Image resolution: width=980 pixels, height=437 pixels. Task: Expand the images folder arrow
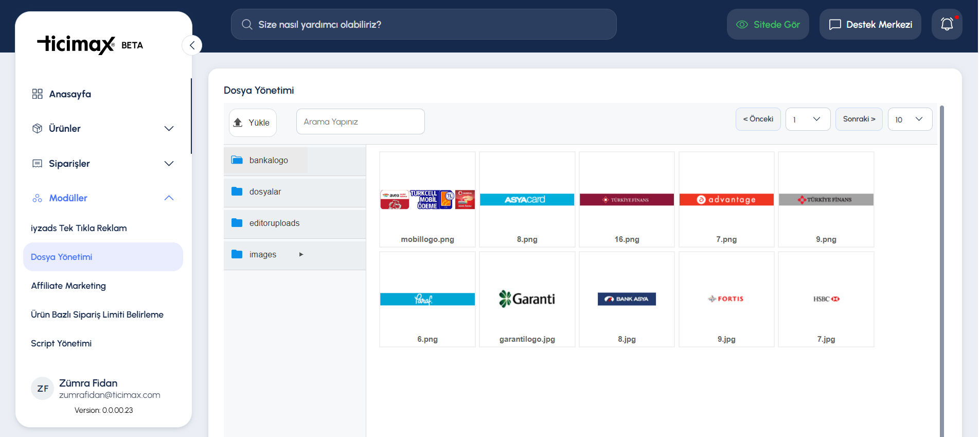(x=301, y=254)
